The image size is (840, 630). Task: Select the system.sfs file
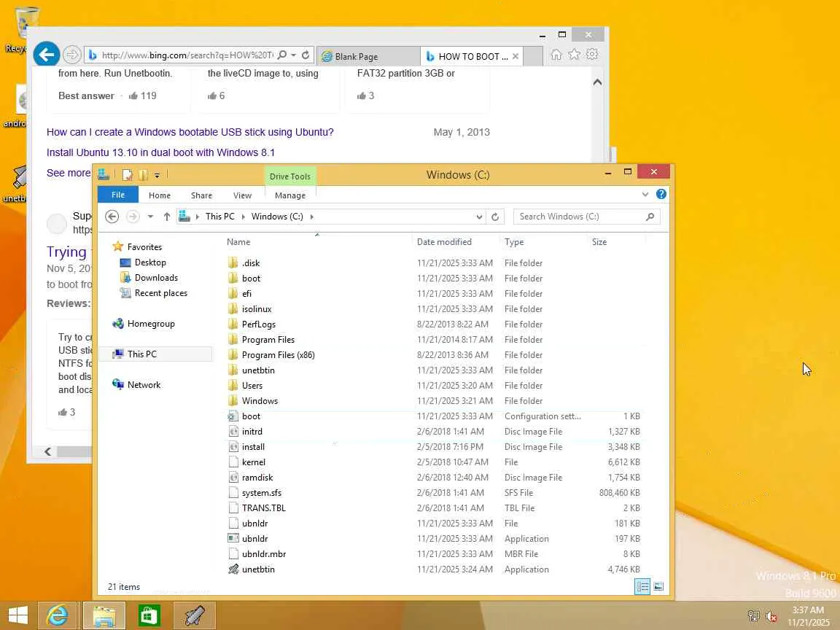pos(262,493)
